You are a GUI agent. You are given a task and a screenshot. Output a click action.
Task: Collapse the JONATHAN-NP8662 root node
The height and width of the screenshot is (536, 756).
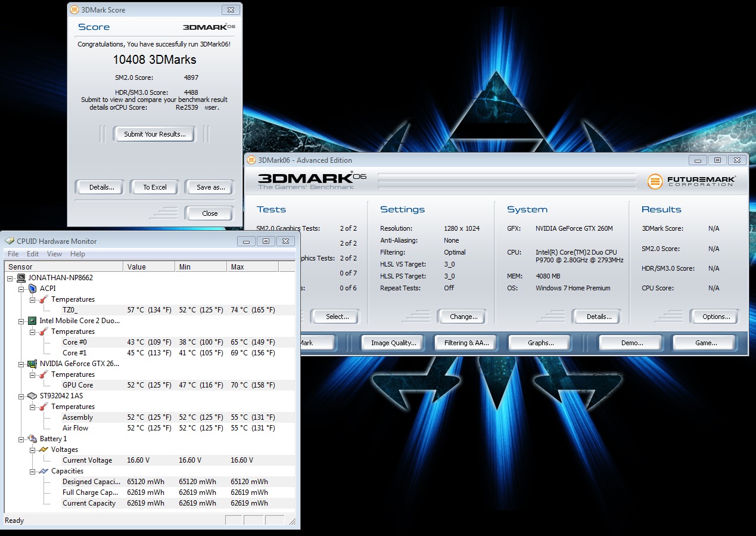tap(11, 278)
